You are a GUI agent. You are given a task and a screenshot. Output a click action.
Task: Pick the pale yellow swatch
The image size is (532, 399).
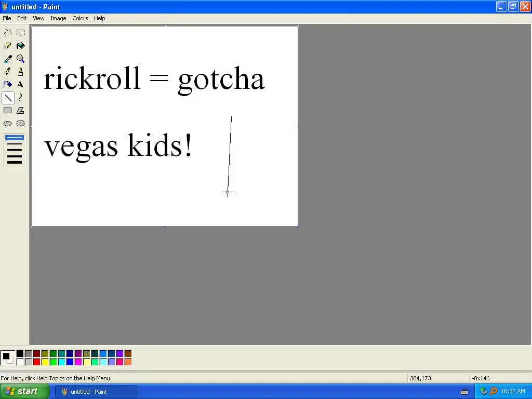87,362
